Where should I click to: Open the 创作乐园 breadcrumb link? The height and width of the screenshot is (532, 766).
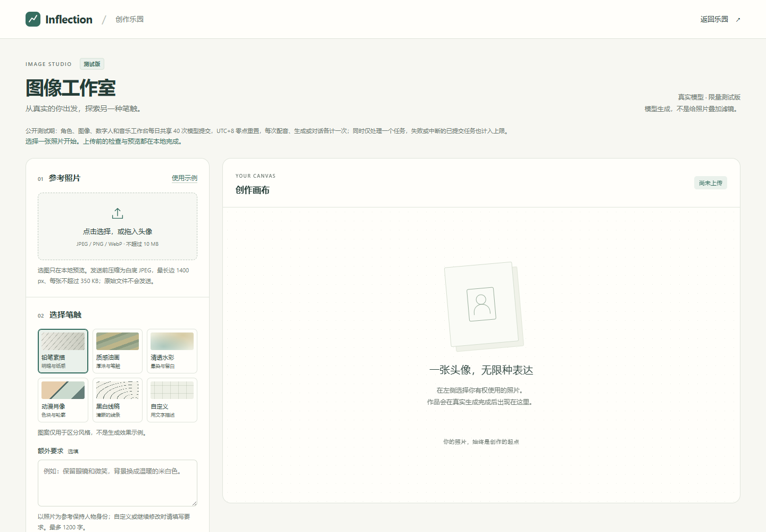point(129,19)
